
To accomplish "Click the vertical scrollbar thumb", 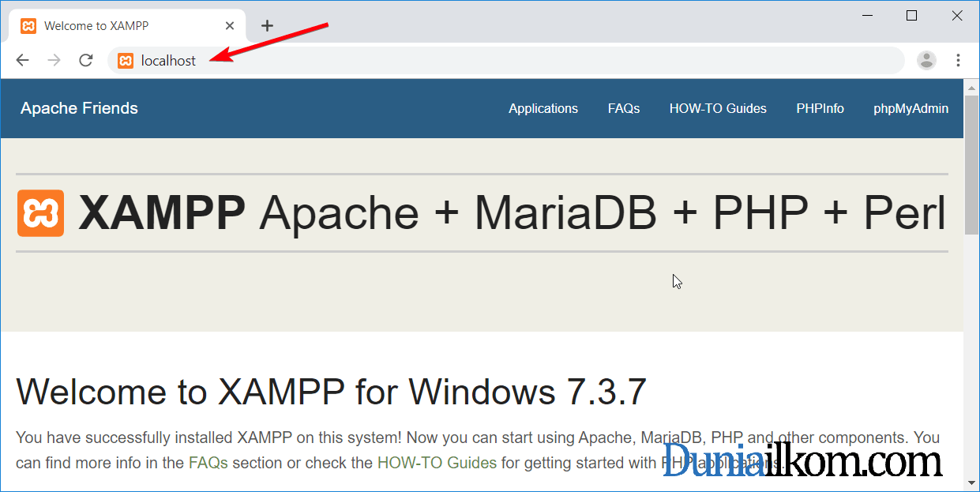I will coord(971,164).
